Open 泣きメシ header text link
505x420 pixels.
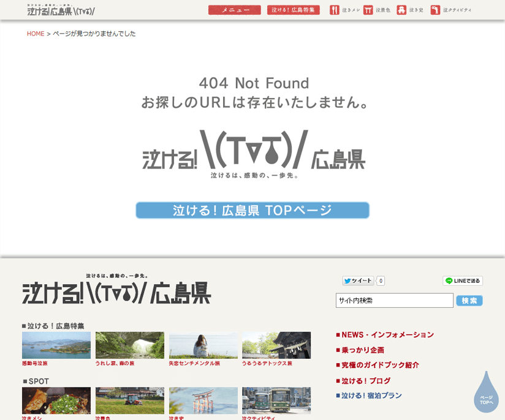pos(351,10)
